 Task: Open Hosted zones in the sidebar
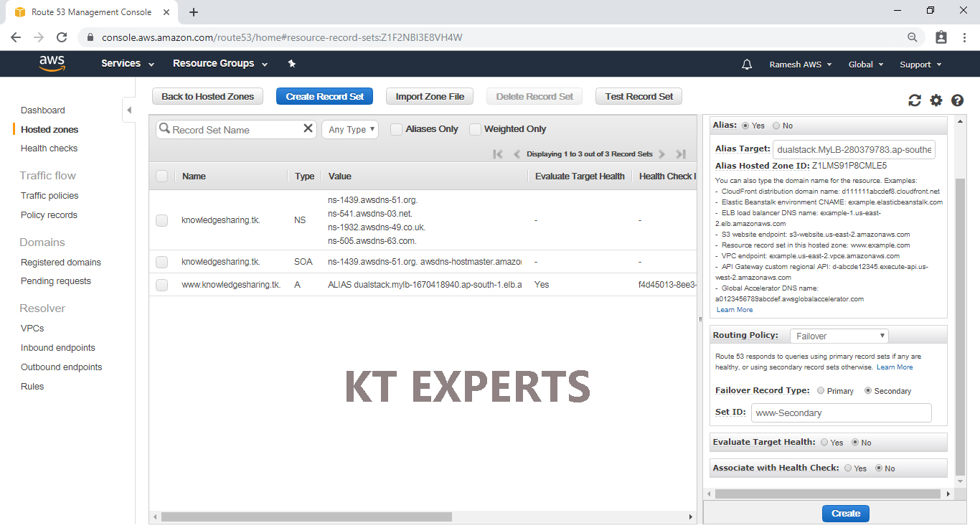tap(50, 130)
